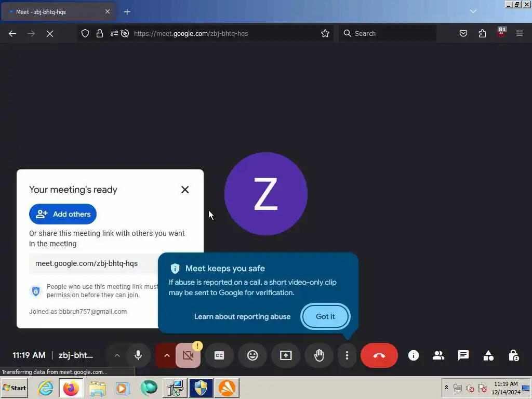Screen dimensions: 532x399
Task: Turn on the camera with warning badge
Action: point(188,355)
